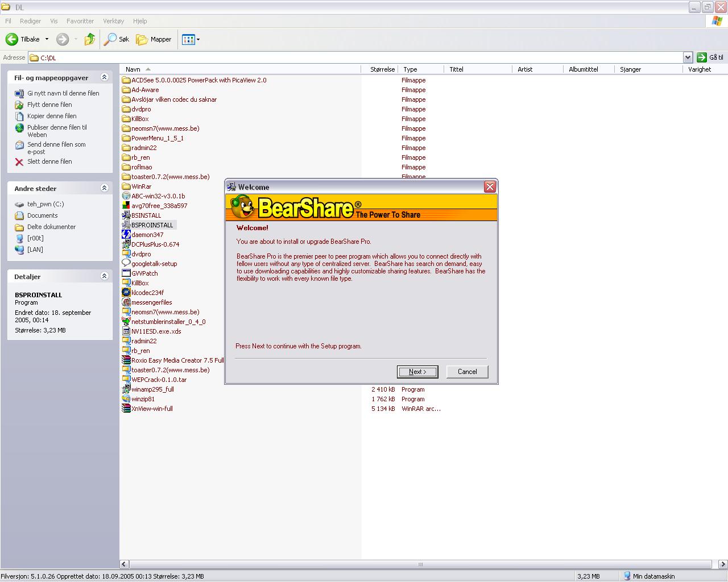Image resolution: width=728 pixels, height=582 pixels.
Task: Sort by Type column header
Action: click(x=421, y=69)
